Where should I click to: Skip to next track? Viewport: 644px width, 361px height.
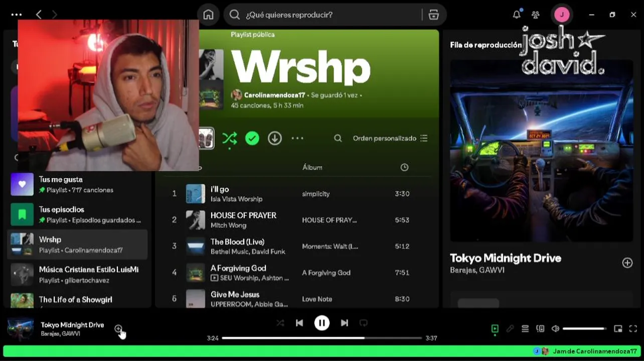(345, 323)
